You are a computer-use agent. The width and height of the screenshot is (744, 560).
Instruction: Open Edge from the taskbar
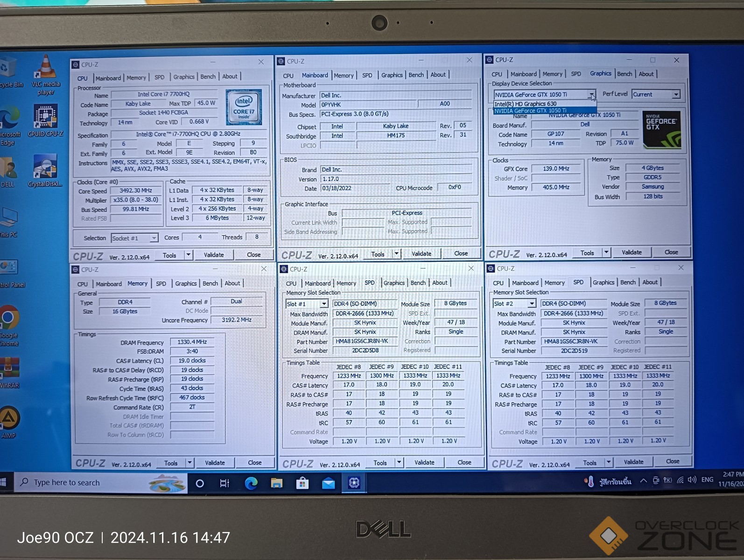tap(251, 483)
